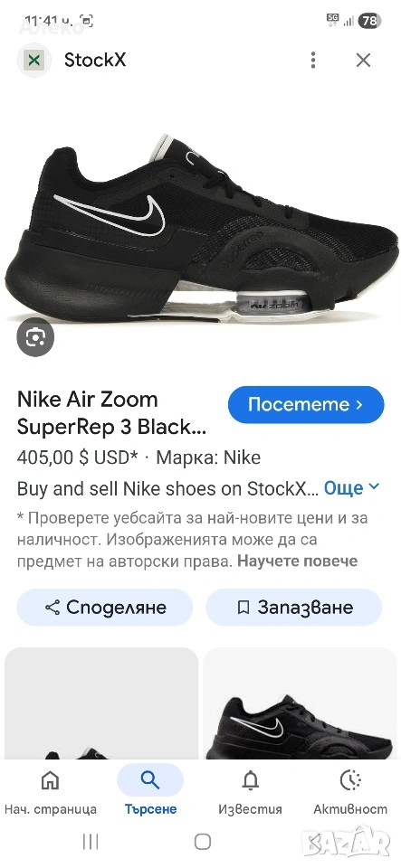Tap the Nike Air Zoom SuperRep title

[x=111, y=412]
